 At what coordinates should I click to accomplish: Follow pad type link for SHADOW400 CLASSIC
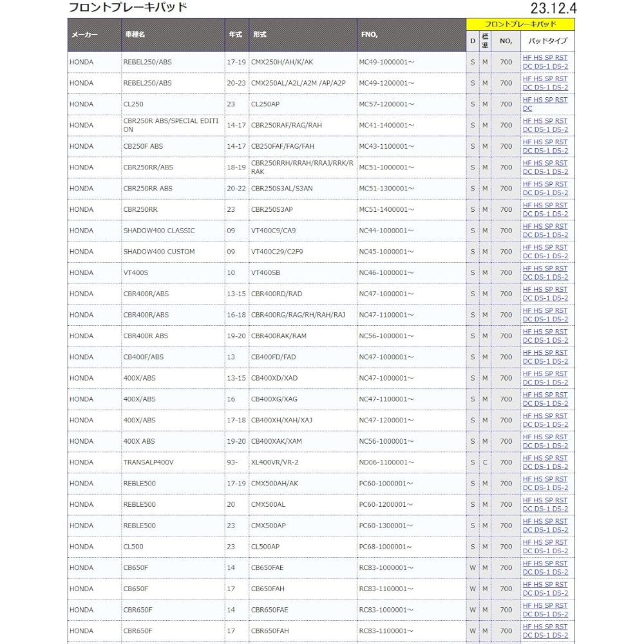point(545,231)
